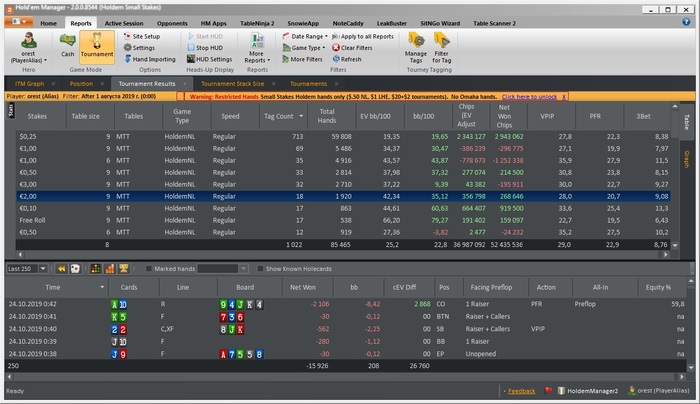
Task: Select the €3,00 stakes row
Action: click(343, 184)
